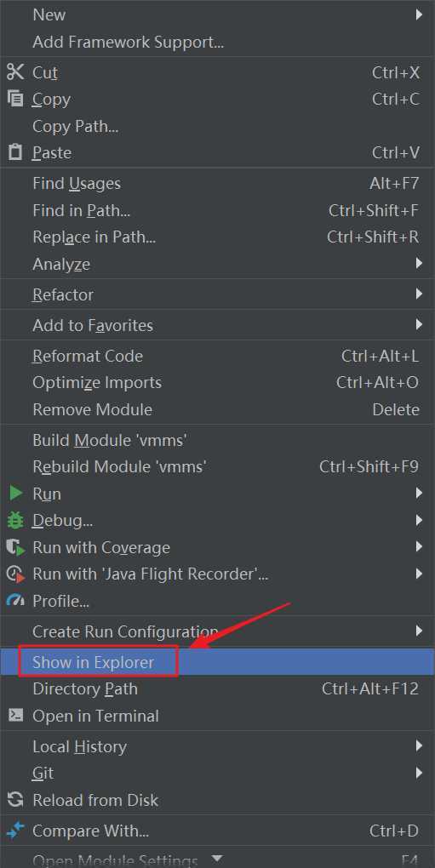Expand the New submenu arrow
The width and height of the screenshot is (435, 868).
tap(419, 15)
